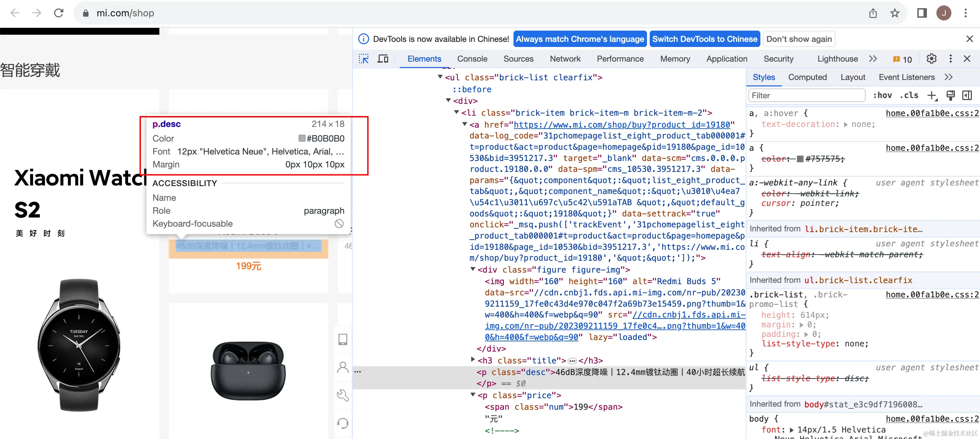Image resolution: width=980 pixels, height=439 pixels.
Task: Toggle computed styles sidebar pane icon
Action: 967,95
